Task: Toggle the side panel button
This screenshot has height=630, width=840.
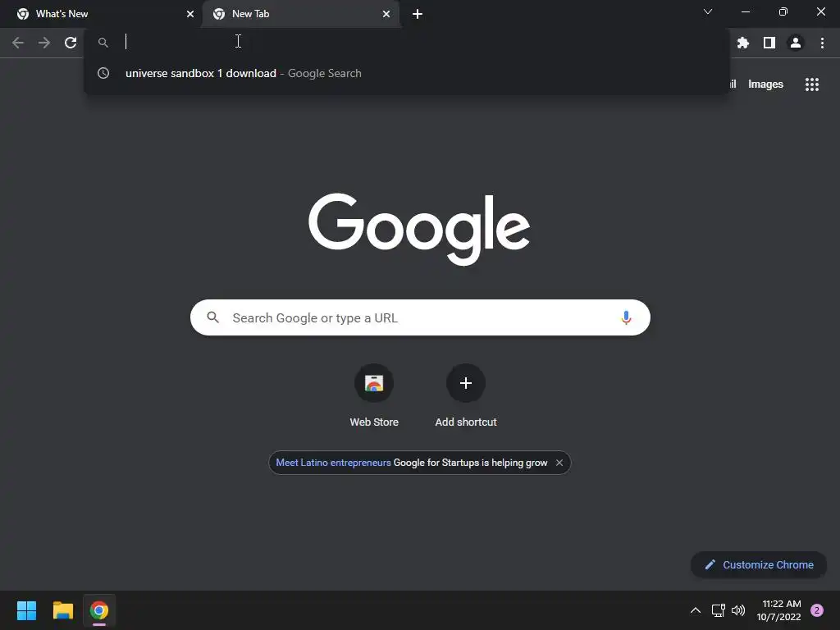Action: point(769,43)
